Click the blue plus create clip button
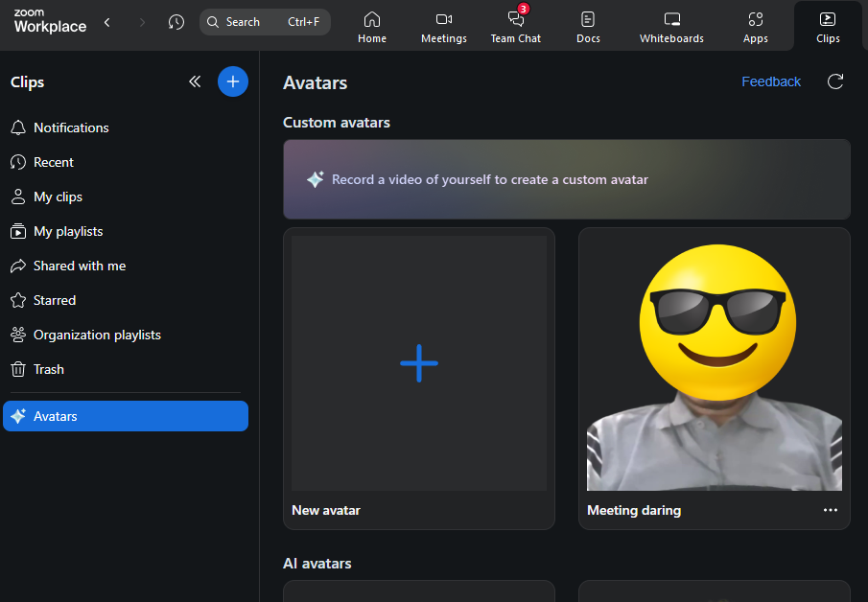The height and width of the screenshot is (602, 868). pyautogui.click(x=232, y=81)
